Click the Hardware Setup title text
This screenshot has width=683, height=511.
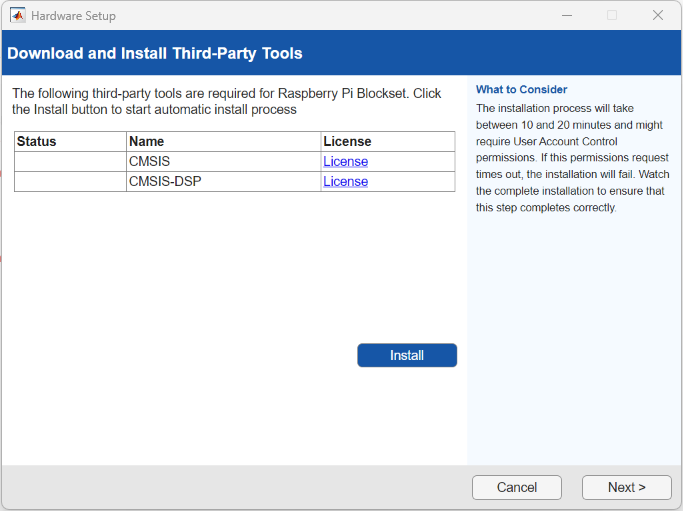pos(73,16)
